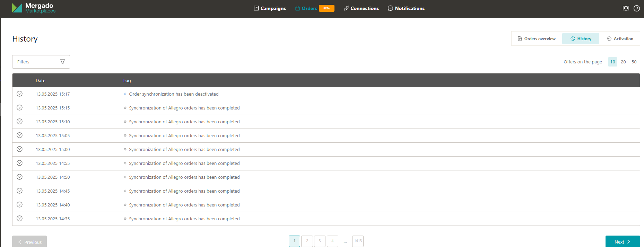
Task: Open the help question mark icon
Action: click(636, 8)
